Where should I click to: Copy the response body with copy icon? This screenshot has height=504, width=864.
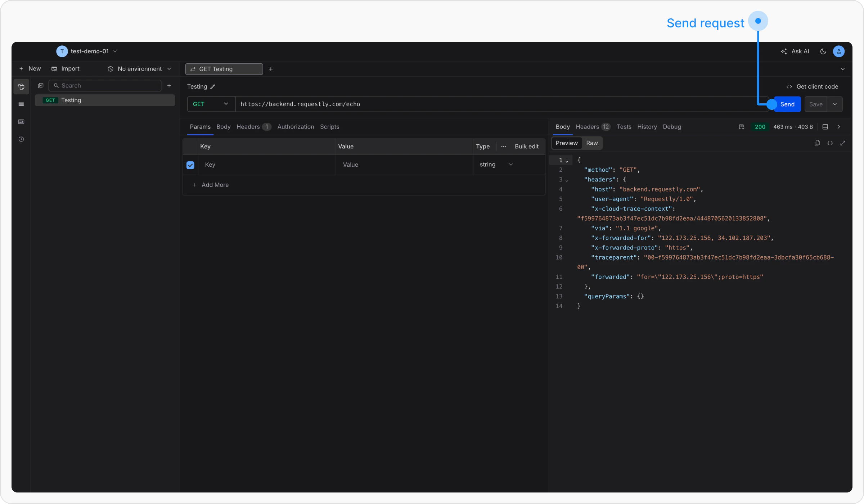coord(817,143)
